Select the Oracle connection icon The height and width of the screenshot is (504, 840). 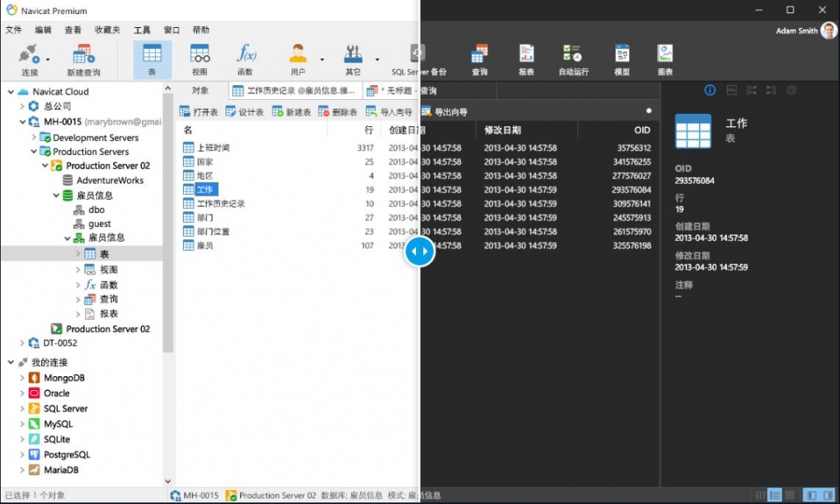(34, 393)
